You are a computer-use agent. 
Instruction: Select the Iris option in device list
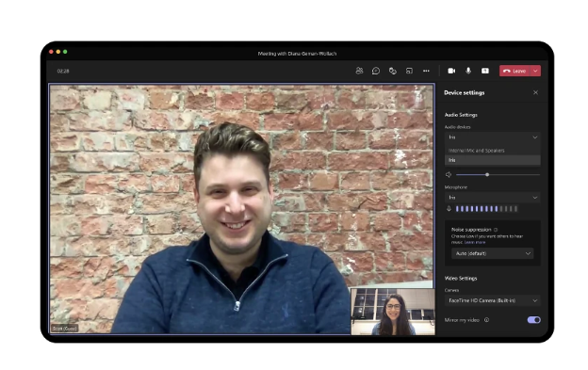[x=493, y=160]
